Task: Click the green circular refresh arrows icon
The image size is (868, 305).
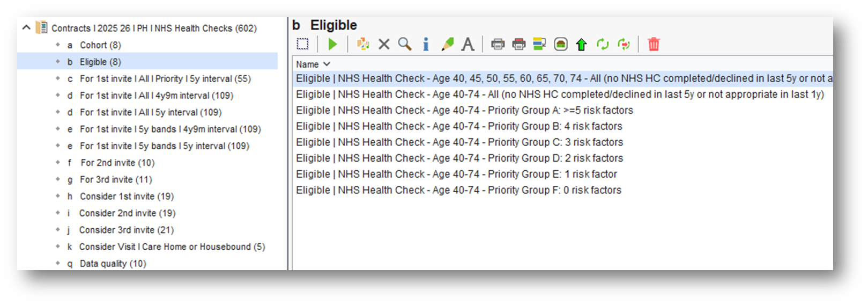Action: pyautogui.click(x=603, y=44)
